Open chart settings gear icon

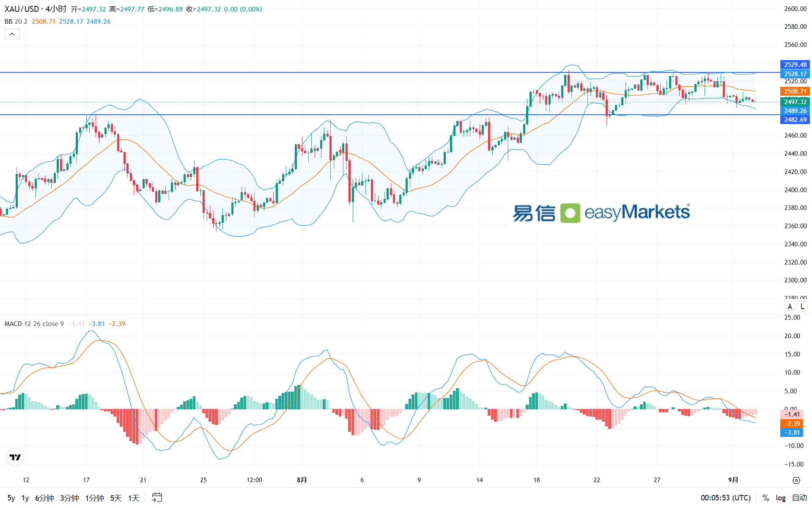click(796, 480)
